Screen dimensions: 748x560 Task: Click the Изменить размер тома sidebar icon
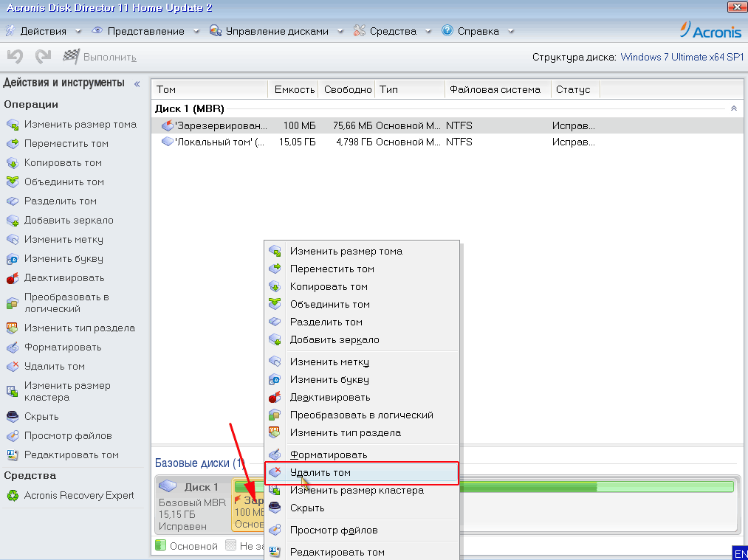point(13,125)
